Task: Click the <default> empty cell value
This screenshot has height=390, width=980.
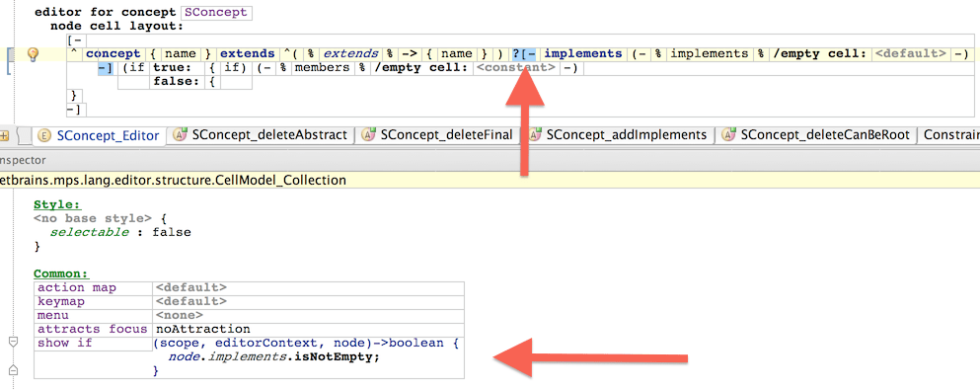Action: pos(910,53)
